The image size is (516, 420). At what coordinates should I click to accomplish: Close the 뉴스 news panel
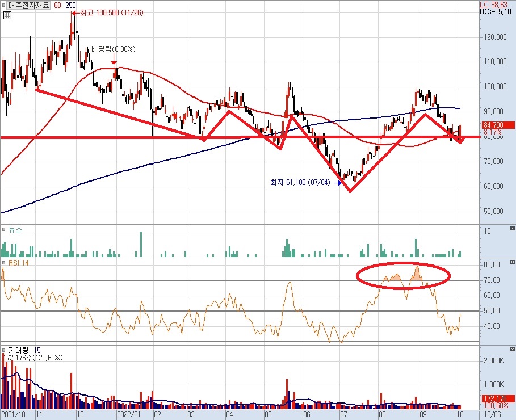[x=513, y=228]
